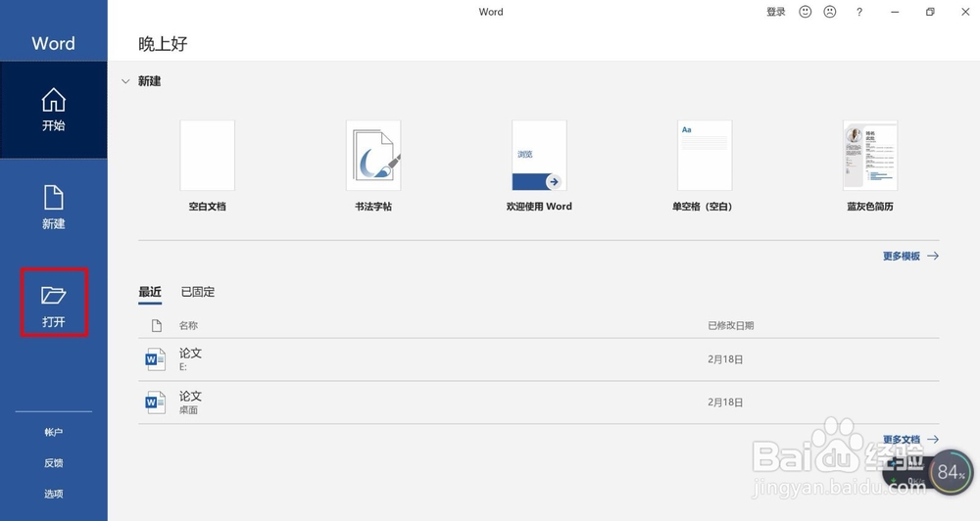Open 选项 options in sidebar

click(x=53, y=494)
